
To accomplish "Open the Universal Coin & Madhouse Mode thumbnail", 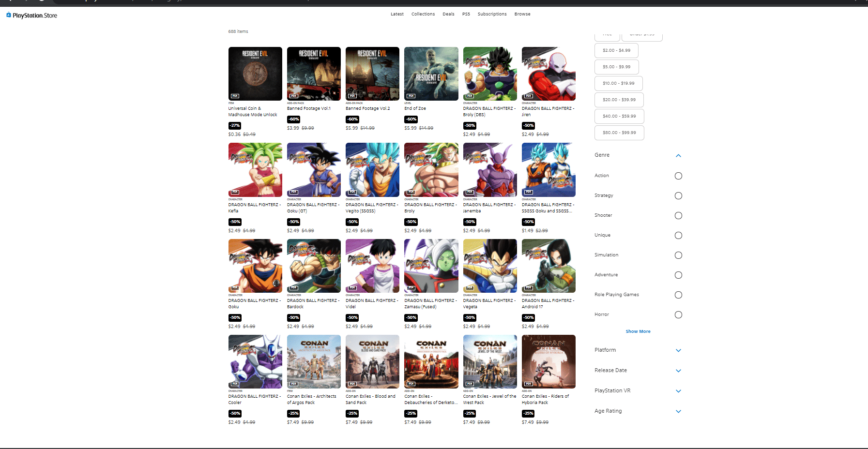I will click(x=255, y=74).
